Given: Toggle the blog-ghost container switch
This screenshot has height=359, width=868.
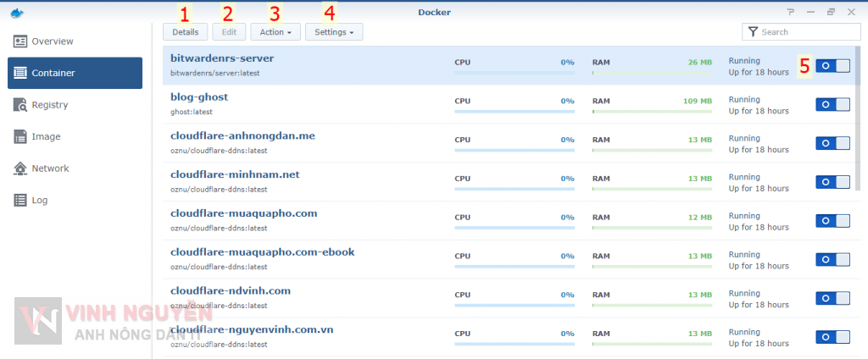Looking at the screenshot, I should pyautogui.click(x=832, y=104).
